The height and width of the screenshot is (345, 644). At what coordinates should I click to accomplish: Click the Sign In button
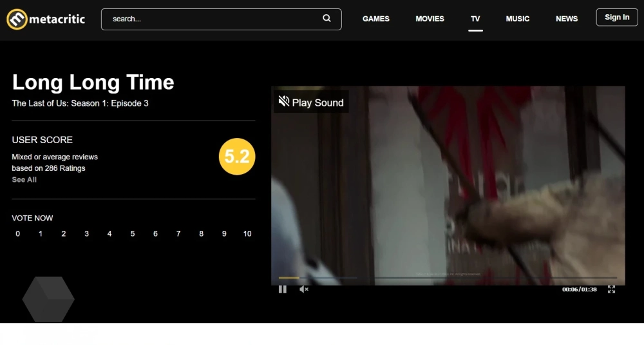pyautogui.click(x=617, y=17)
